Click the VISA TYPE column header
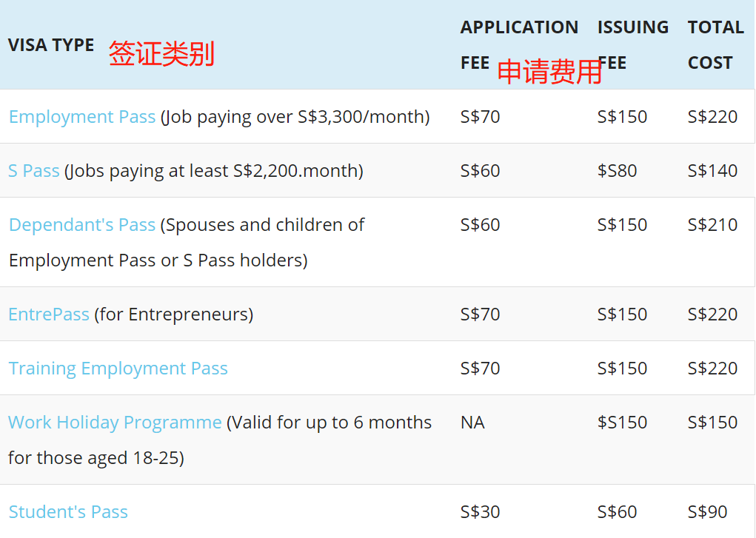756x538 pixels. click(51, 45)
